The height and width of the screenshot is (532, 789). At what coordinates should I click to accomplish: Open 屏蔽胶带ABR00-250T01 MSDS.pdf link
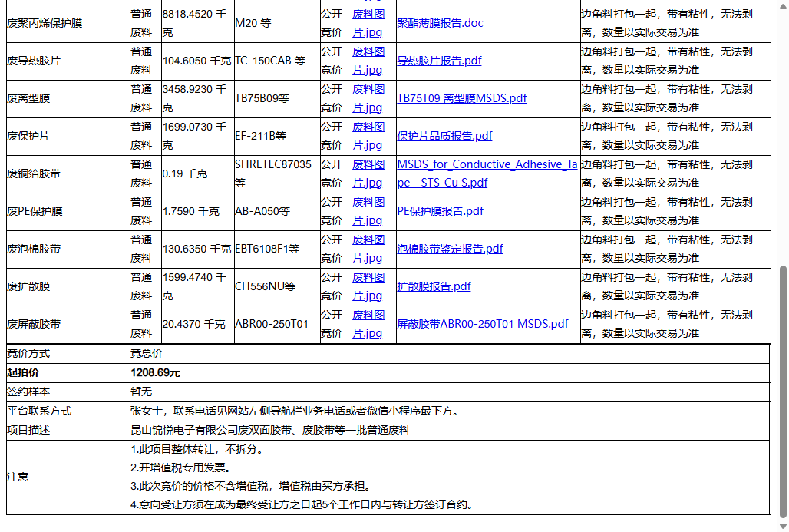click(483, 324)
